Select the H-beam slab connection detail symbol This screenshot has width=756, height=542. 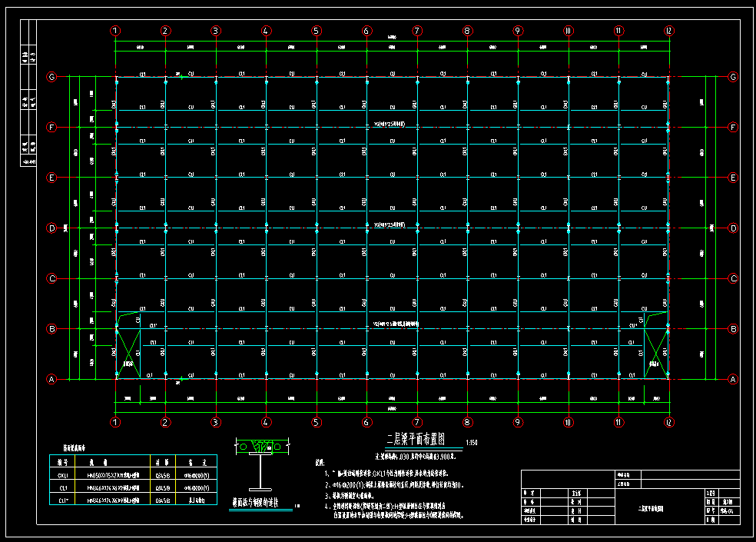pos(263,465)
